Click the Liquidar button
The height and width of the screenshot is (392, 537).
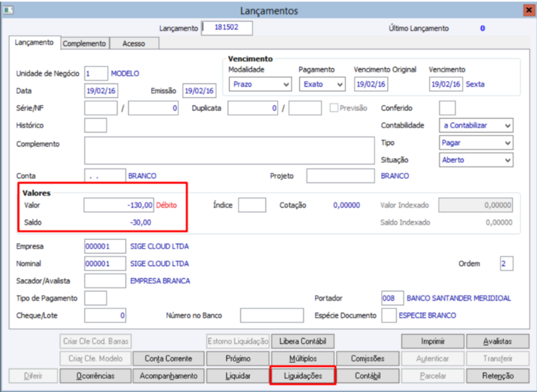tap(238, 376)
